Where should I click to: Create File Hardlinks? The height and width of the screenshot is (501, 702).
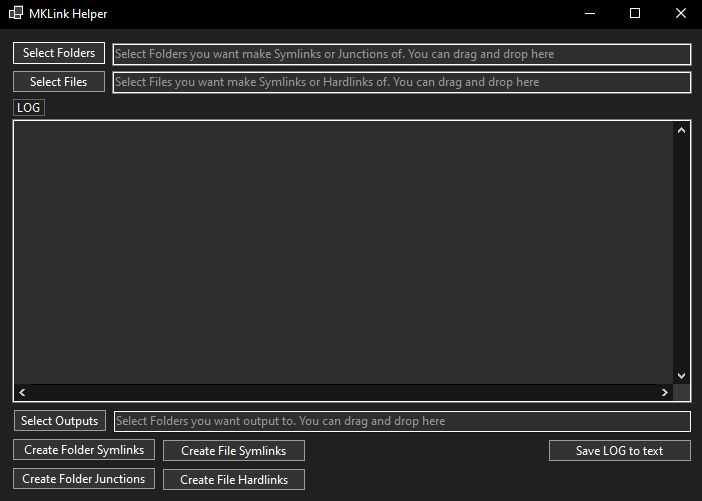[234, 480]
